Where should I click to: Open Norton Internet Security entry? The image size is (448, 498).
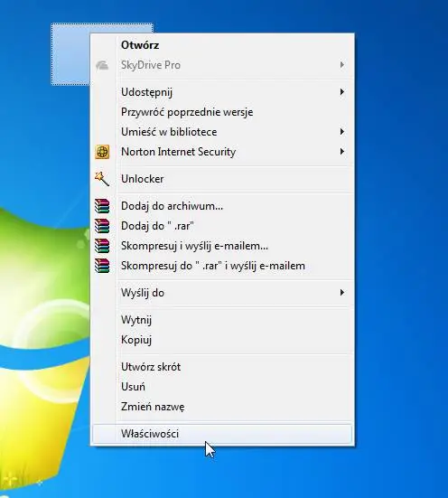coord(222,152)
